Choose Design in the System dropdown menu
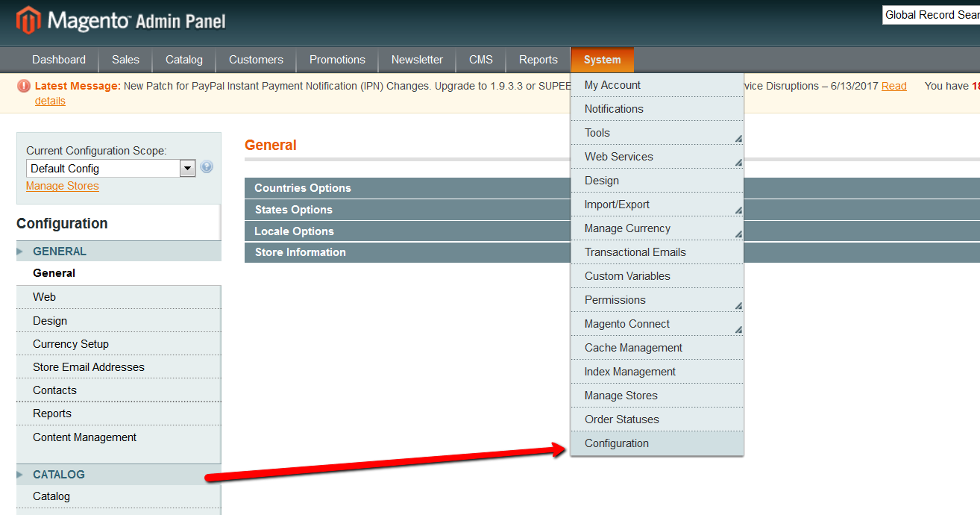 pos(657,181)
